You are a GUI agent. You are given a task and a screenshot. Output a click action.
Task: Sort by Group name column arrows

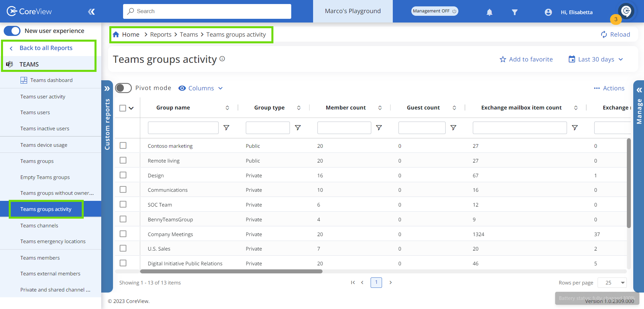pos(227,108)
